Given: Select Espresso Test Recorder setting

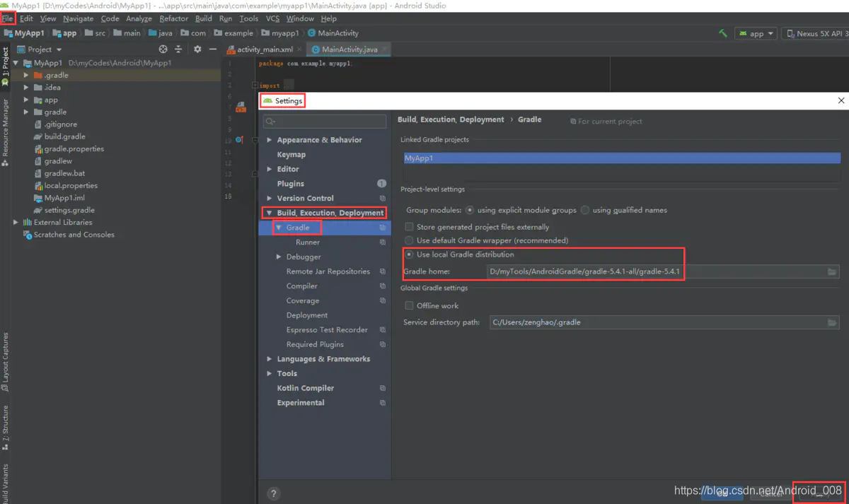Looking at the screenshot, I should (325, 330).
